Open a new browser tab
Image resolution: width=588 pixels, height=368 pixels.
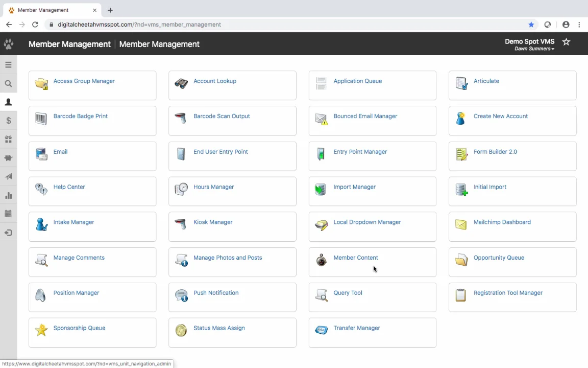click(110, 10)
